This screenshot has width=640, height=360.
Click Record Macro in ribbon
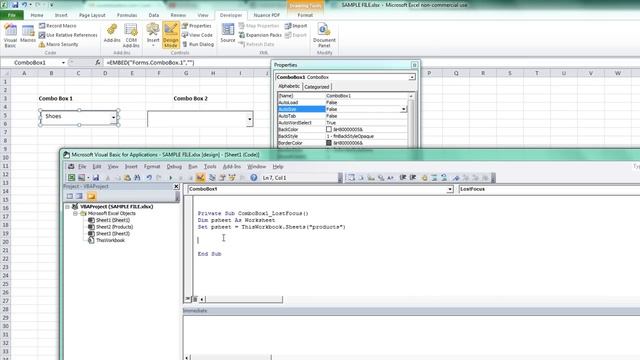(x=58, y=26)
